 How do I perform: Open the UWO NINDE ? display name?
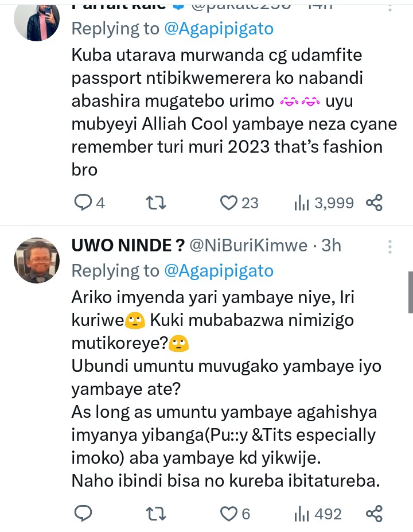[x=127, y=246]
